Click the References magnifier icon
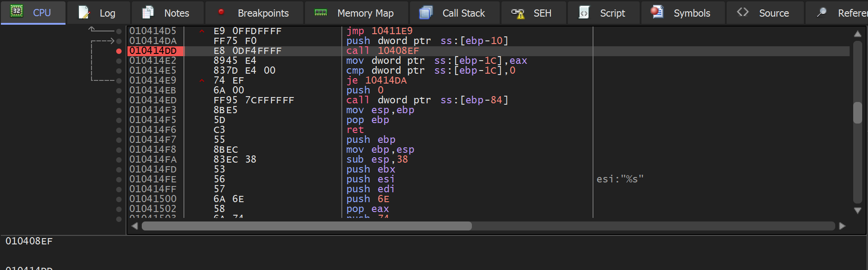This screenshot has width=868, height=270. click(x=822, y=12)
